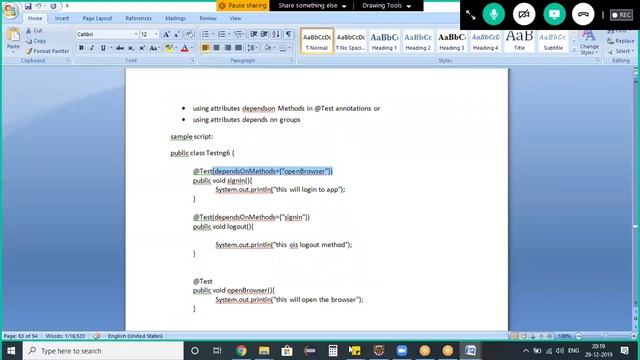
Task: Open line spacing dropdown
Action: (x=253, y=48)
